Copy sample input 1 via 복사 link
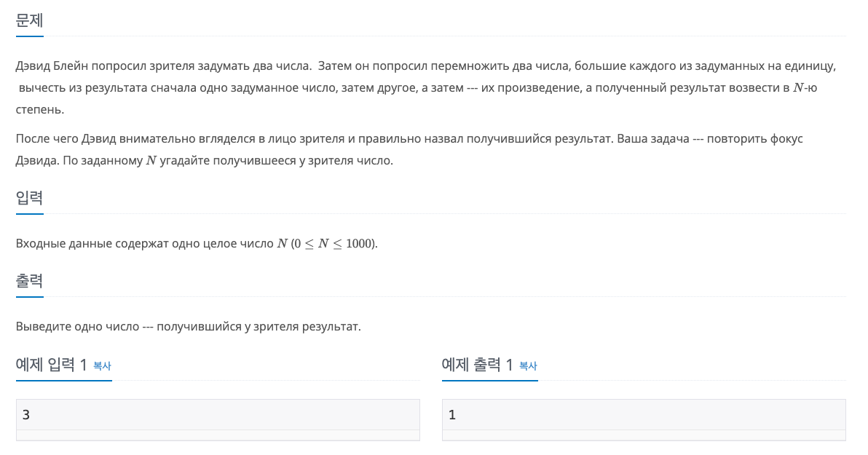Viewport: 868px width, 455px height. click(x=102, y=366)
